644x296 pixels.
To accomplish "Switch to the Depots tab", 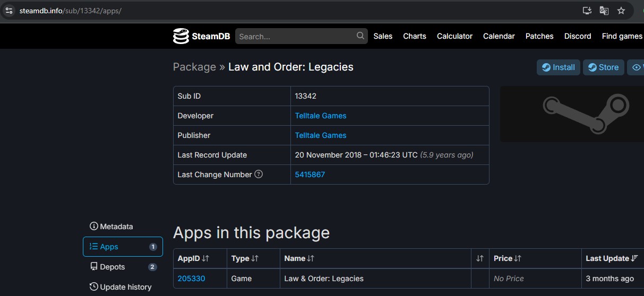I will [x=113, y=267].
